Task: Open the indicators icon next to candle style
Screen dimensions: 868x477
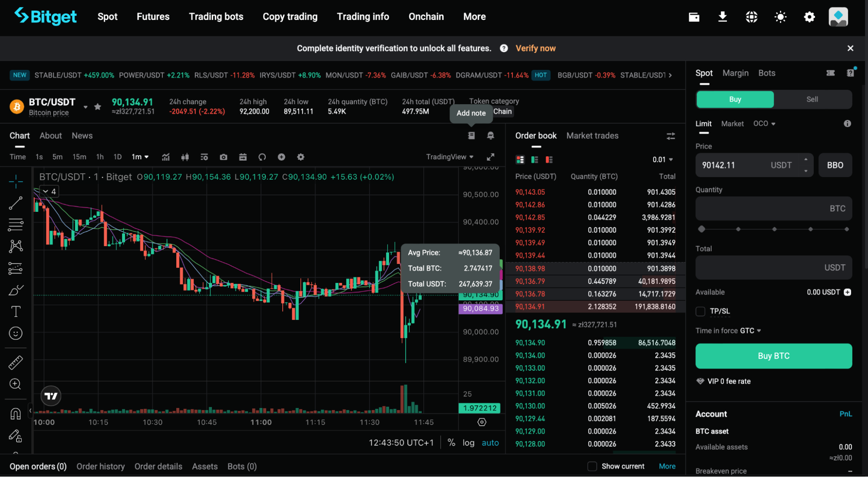Action: (x=165, y=157)
